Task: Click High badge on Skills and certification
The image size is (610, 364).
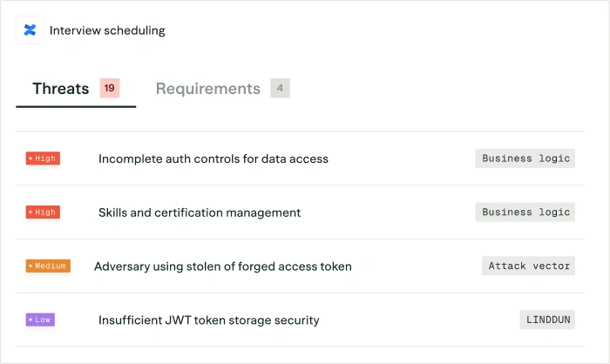Action: point(43,212)
